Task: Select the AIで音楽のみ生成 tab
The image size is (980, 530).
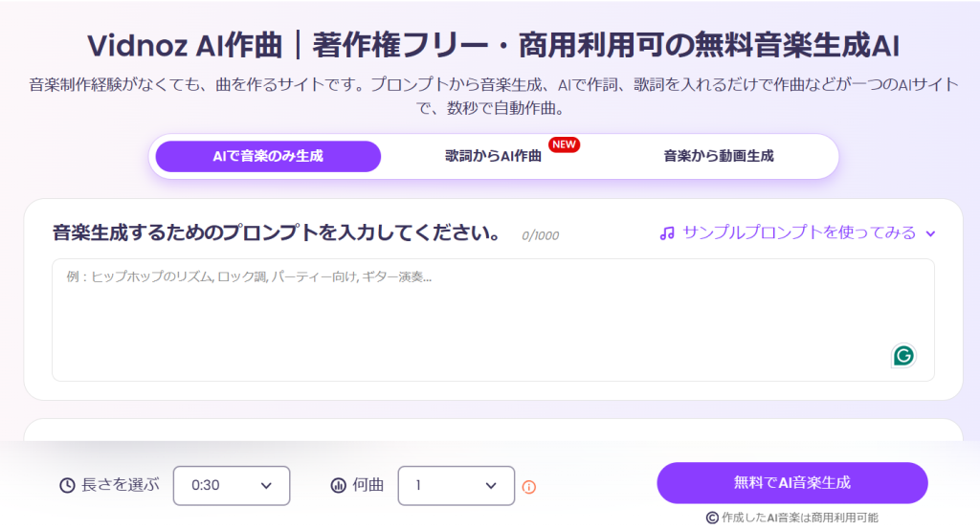Action: [x=268, y=156]
